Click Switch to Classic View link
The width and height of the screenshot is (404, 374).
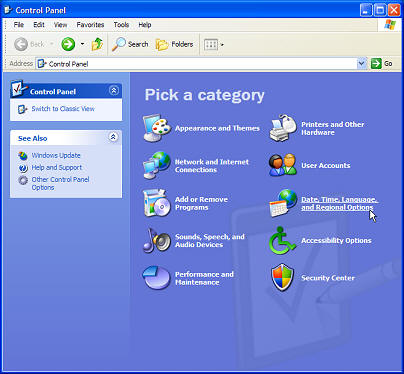click(x=63, y=109)
